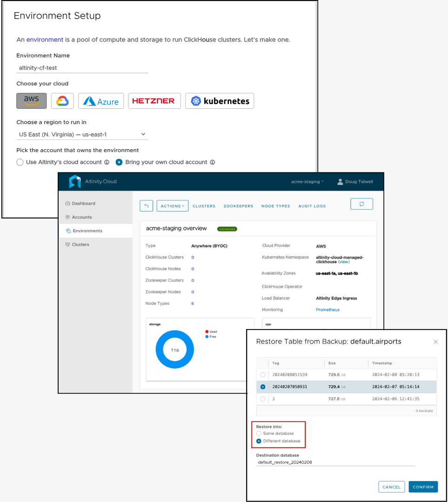This screenshot has width=448, height=502.
Task: Open Accounts in the sidebar
Action: [x=82, y=217]
